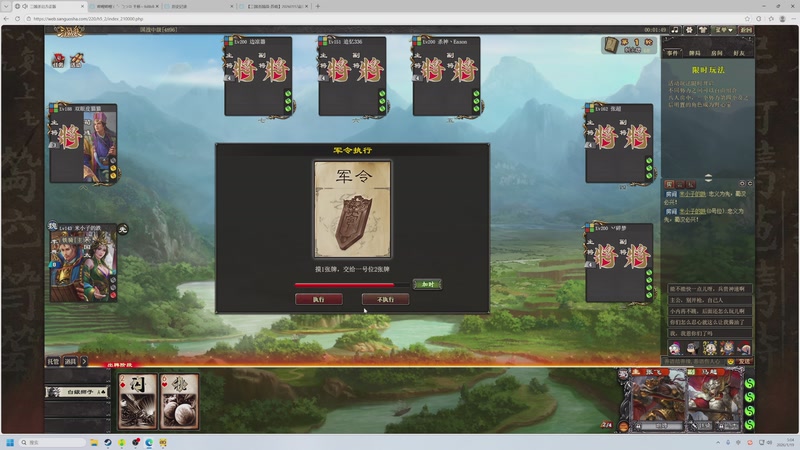Switch to the 好友 tab
Viewport: 800px width, 450px height.
tap(738, 53)
